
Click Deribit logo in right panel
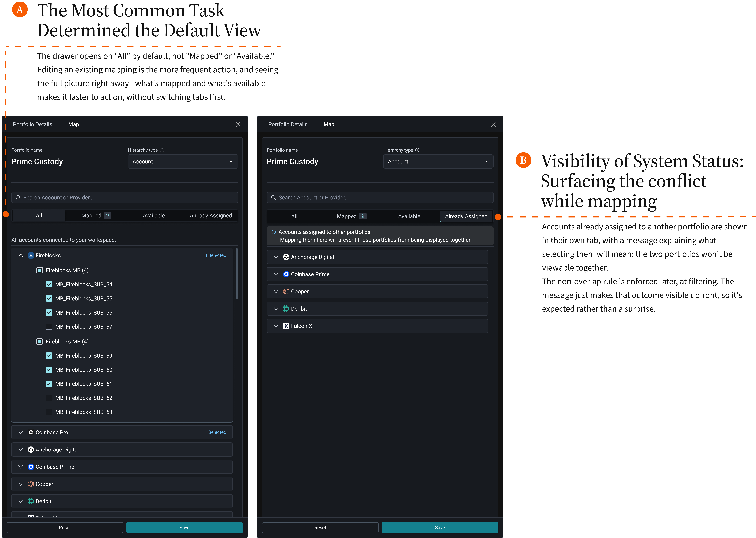(x=286, y=309)
